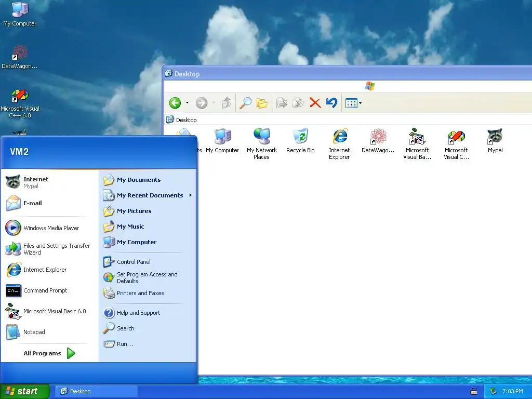Expand My Recent Documents submenu
532x399 pixels.
coord(148,195)
